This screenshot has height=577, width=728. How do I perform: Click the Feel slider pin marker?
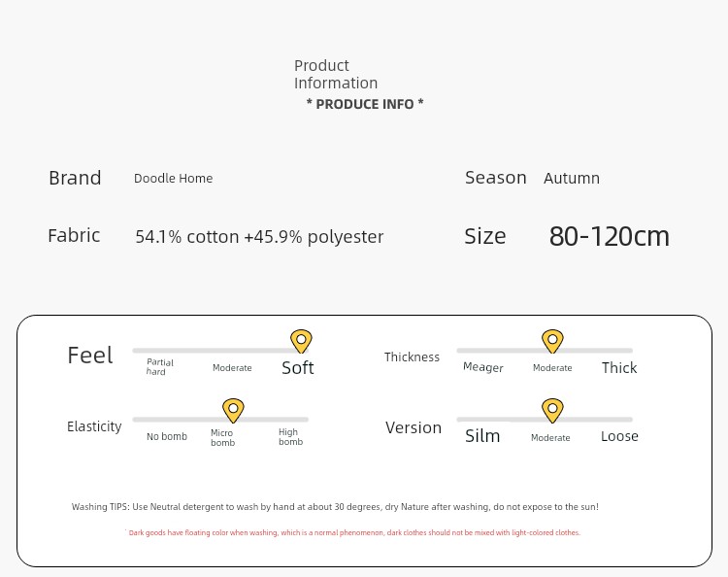click(301, 341)
